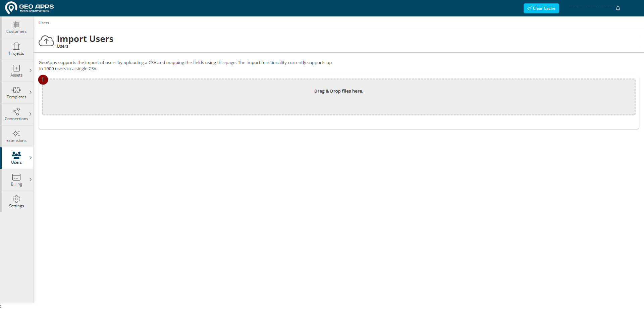644x309 pixels.
Task: Expand the Connections submenu chevron
Action: click(x=31, y=114)
